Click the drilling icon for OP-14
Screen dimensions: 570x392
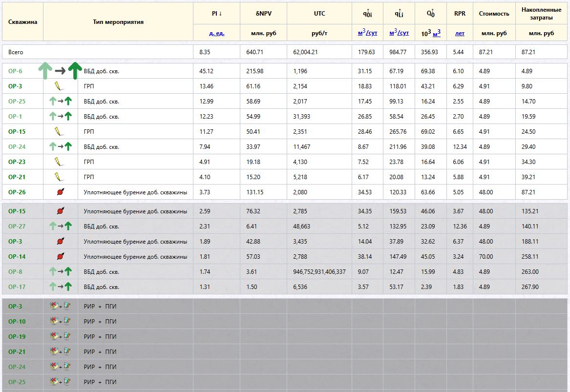click(x=61, y=256)
